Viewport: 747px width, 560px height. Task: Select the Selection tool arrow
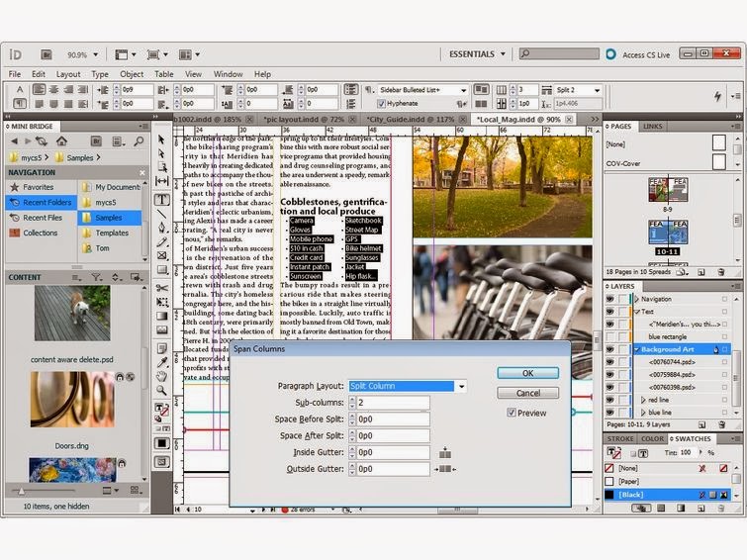pyautogui.click(x=161, y=140)
